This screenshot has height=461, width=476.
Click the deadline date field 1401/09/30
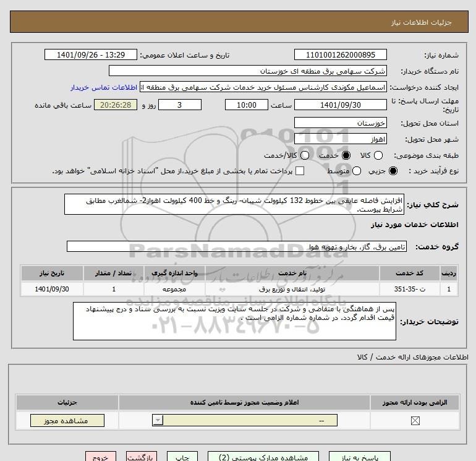point(340,105)
